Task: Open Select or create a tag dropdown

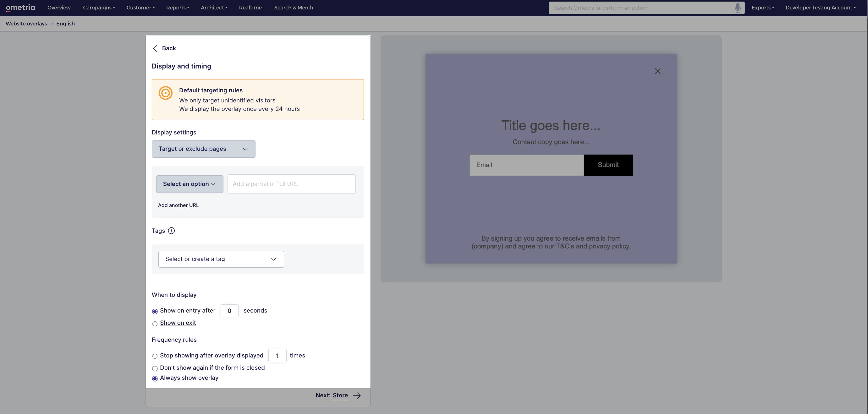Action: (x=221, y=259)
